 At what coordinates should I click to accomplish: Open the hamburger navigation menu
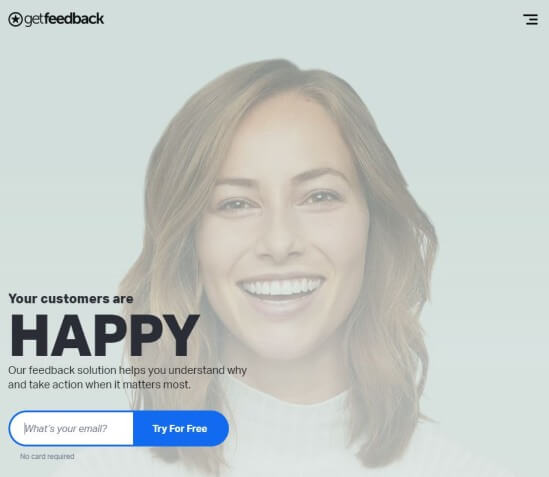(x=530, y=19)
